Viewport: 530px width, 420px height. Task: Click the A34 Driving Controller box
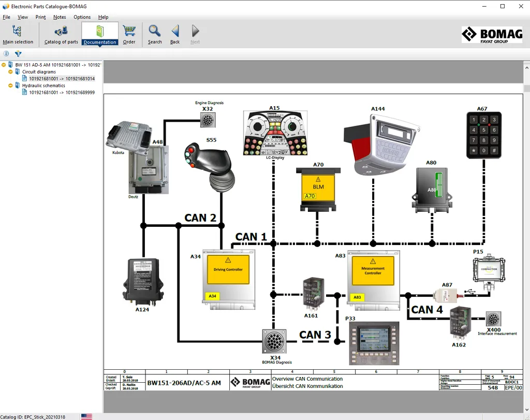[229, 279]
